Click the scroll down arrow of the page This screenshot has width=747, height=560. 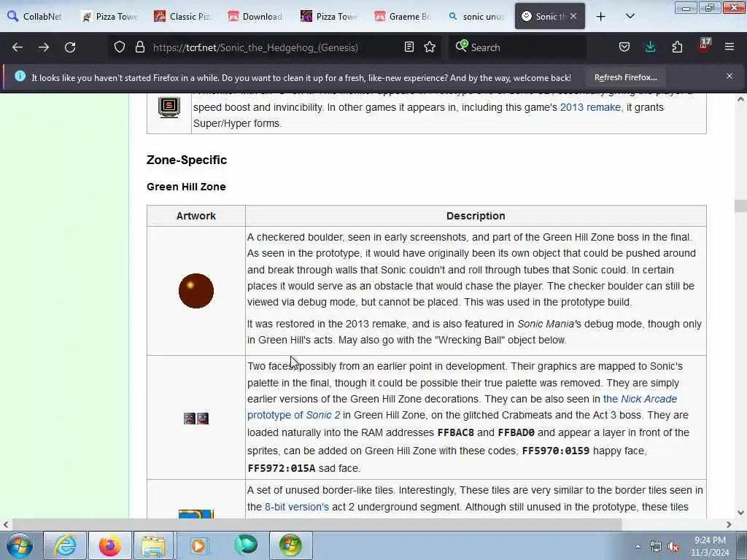(740, 513)
